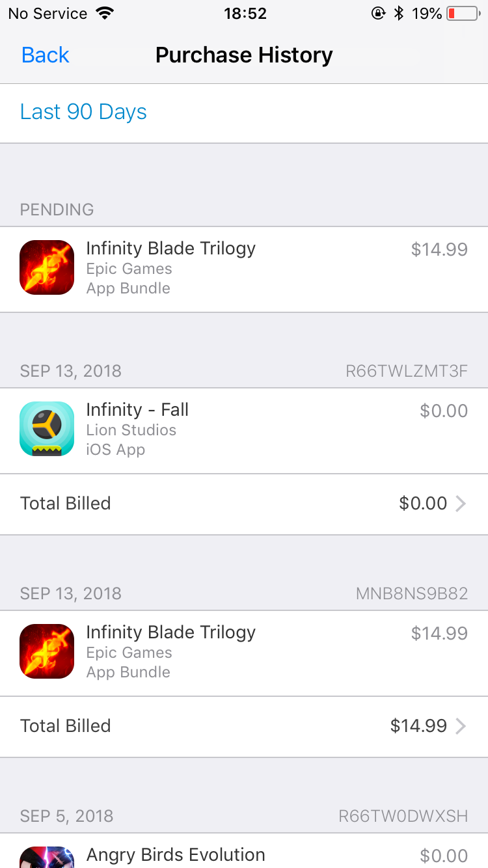This screenshot has height=868, width=488.
Task: Go Back from Purchase History
Action: (46, 55)
